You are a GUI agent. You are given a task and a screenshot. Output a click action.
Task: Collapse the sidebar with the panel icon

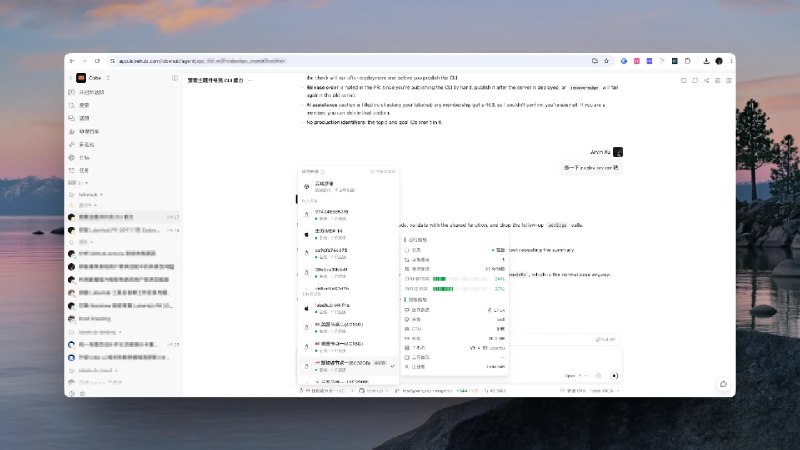(x=175, y=78)
